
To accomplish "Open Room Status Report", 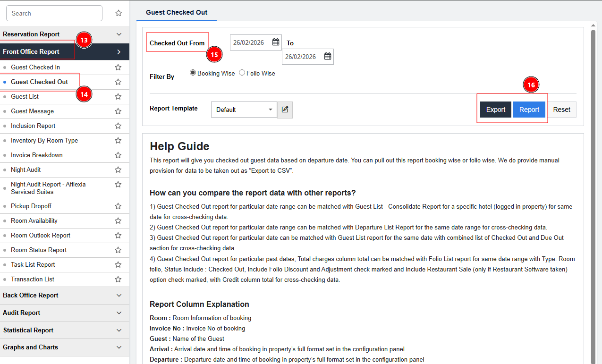I will [39, 250].
